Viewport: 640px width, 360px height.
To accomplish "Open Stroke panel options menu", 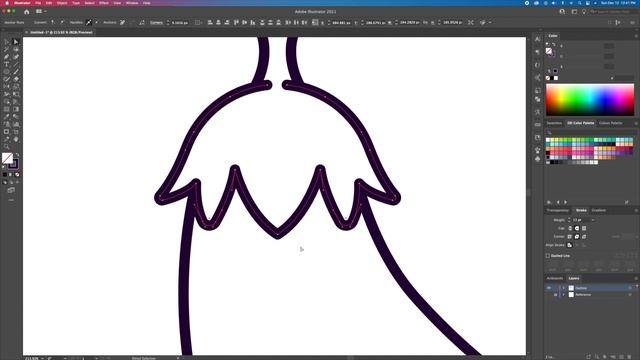I will click(636, 211).
